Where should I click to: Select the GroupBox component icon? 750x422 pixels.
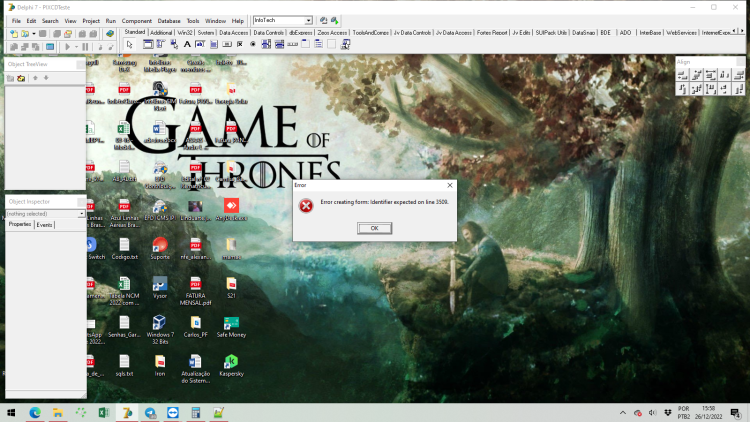305,44
